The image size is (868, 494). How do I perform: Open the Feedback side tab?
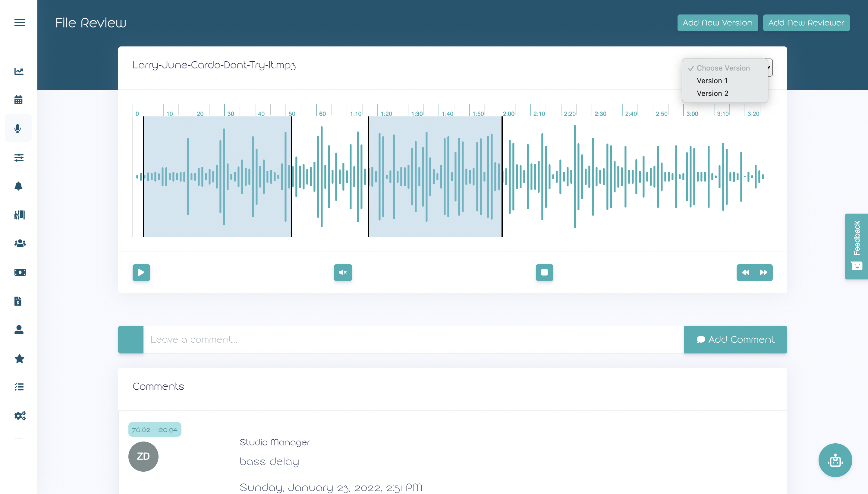point(857,246)
